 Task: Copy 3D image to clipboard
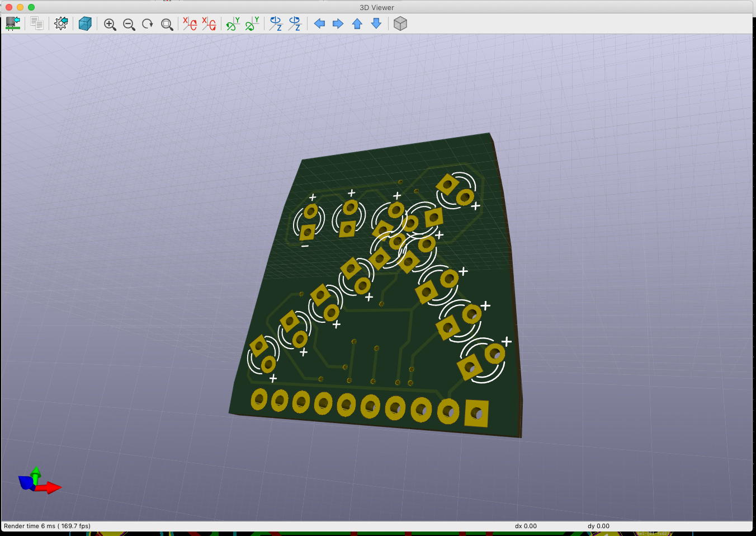[x=37, y=23]
